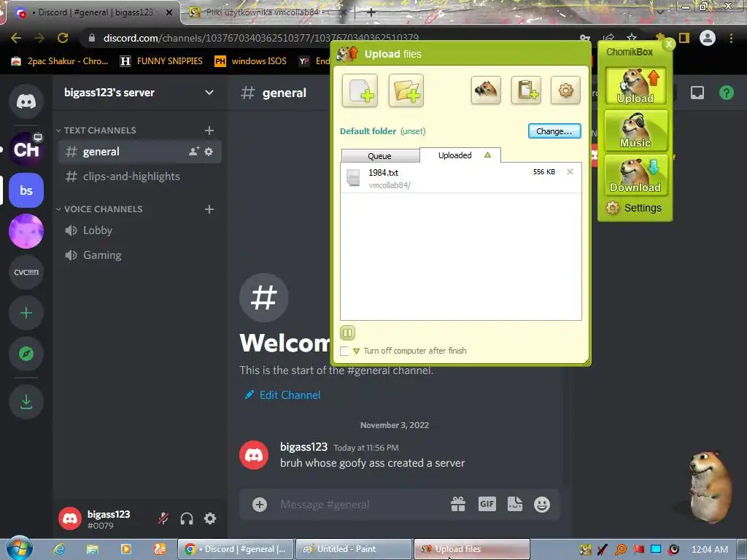This screenshot has width=747, height=560.
Task: Create a new text channel with plus
Action: [x=209, y=131]
